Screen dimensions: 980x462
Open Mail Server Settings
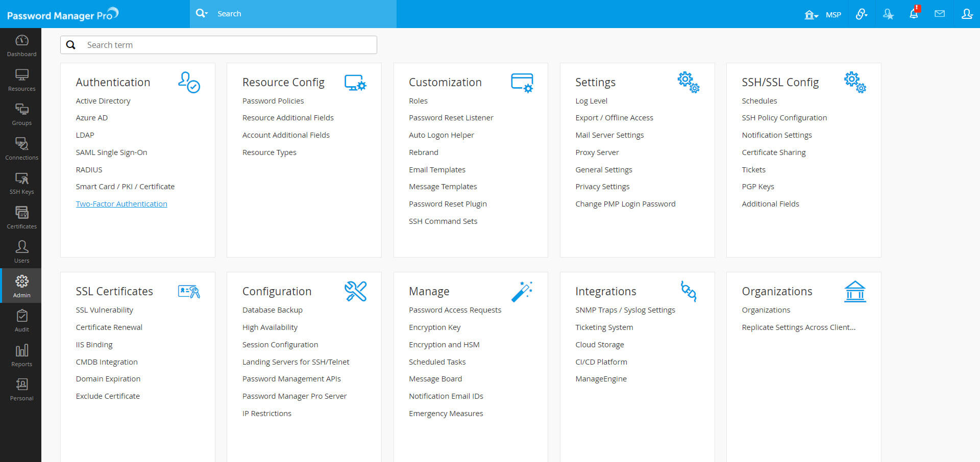609,135
